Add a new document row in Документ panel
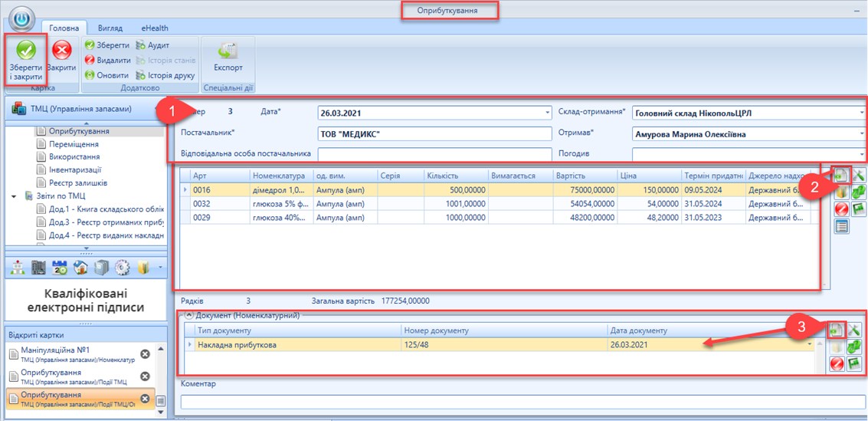This screenshot has height=421, width=868. [x=835, y=331]
